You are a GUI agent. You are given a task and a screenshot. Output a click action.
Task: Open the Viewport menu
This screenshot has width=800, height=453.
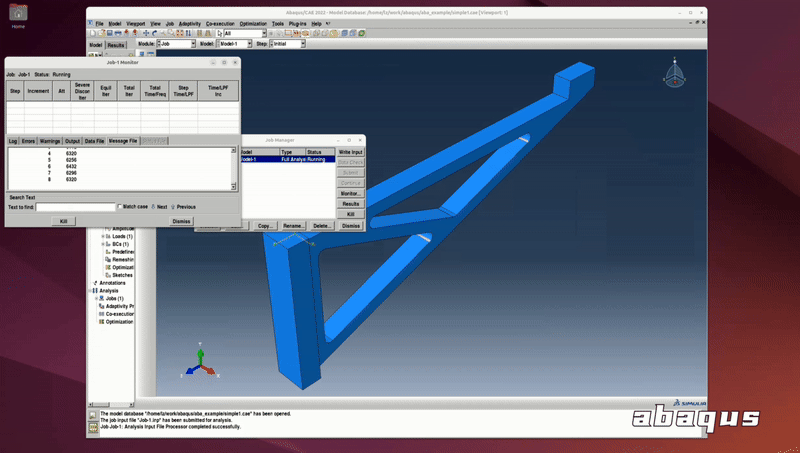pyautogui.click(x=136, y=23)
